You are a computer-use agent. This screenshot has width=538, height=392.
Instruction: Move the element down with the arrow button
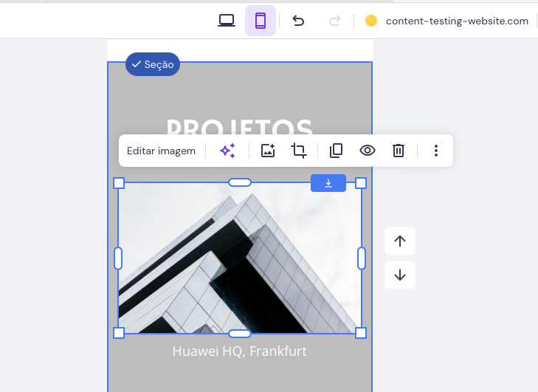[400, 275]
